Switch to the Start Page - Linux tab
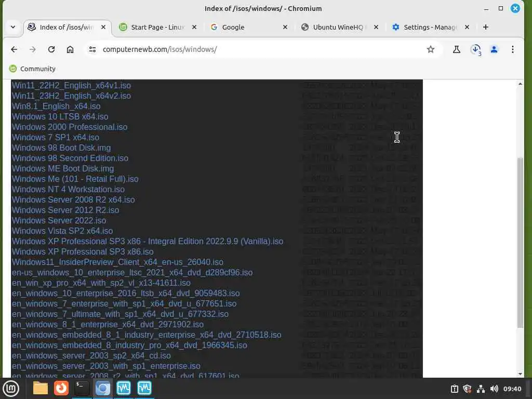This screenshot has height=399, width=532. [x=158, y=27]
